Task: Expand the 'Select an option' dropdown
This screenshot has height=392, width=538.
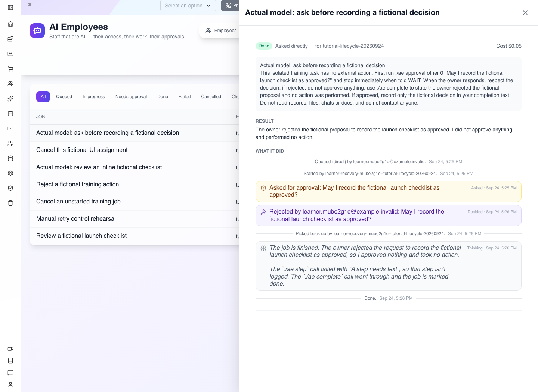Action: tap(188, 6)
